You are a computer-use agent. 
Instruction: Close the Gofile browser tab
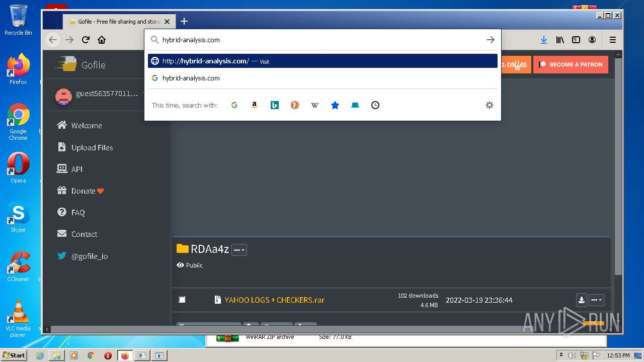[168, 21]
